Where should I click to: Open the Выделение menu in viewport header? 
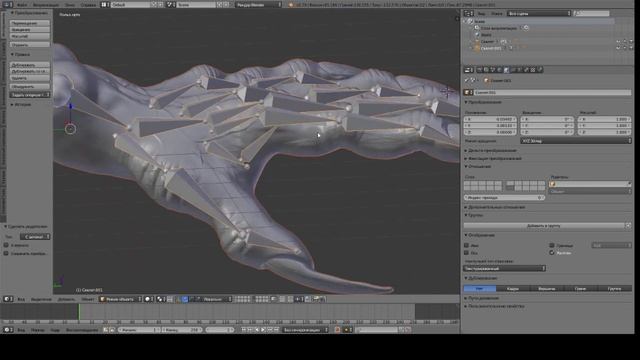[41, 299]
